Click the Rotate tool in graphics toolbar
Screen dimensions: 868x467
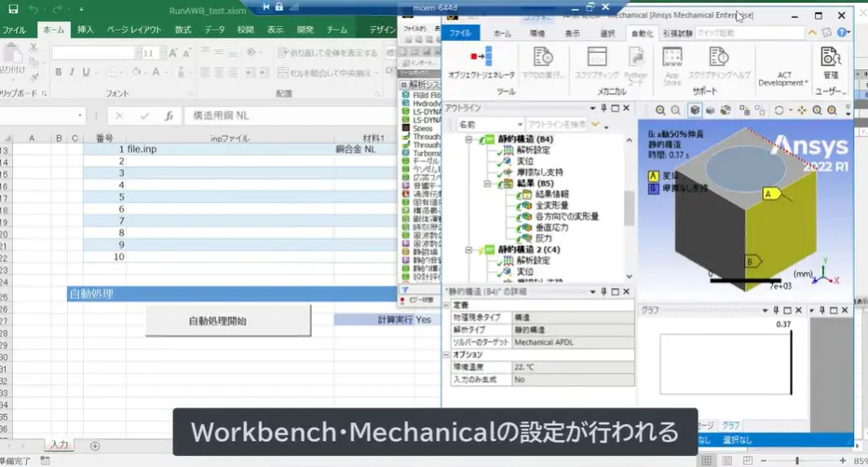pos(779,110)
